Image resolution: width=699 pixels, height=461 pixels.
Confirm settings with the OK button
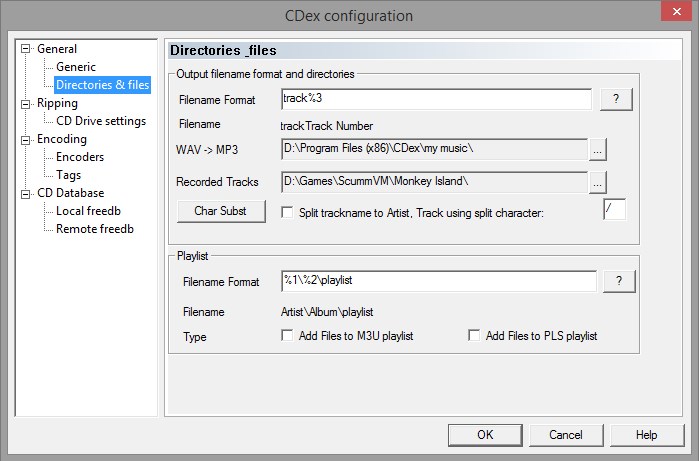pos(485,435)
